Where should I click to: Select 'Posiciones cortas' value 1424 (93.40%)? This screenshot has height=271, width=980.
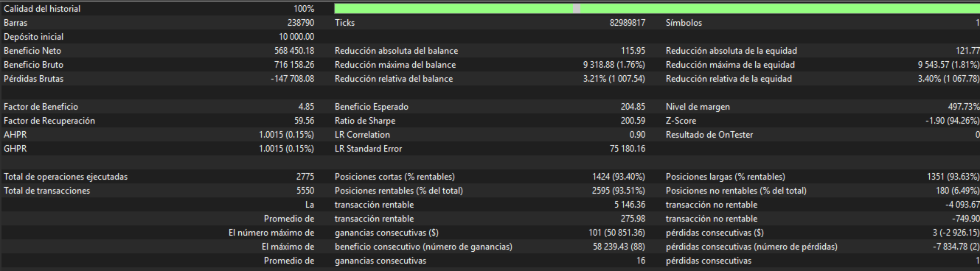[x=618, y=177]
